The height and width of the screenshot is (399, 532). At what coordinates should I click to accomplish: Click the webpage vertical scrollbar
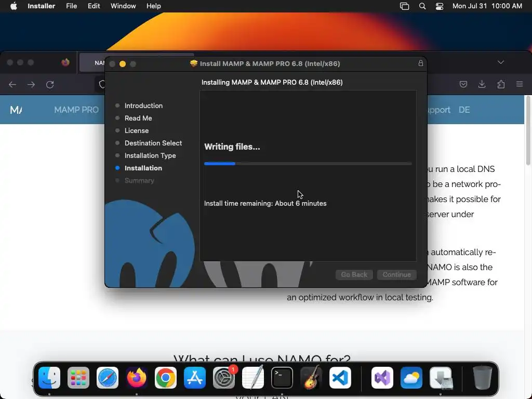tap(528, 130)
